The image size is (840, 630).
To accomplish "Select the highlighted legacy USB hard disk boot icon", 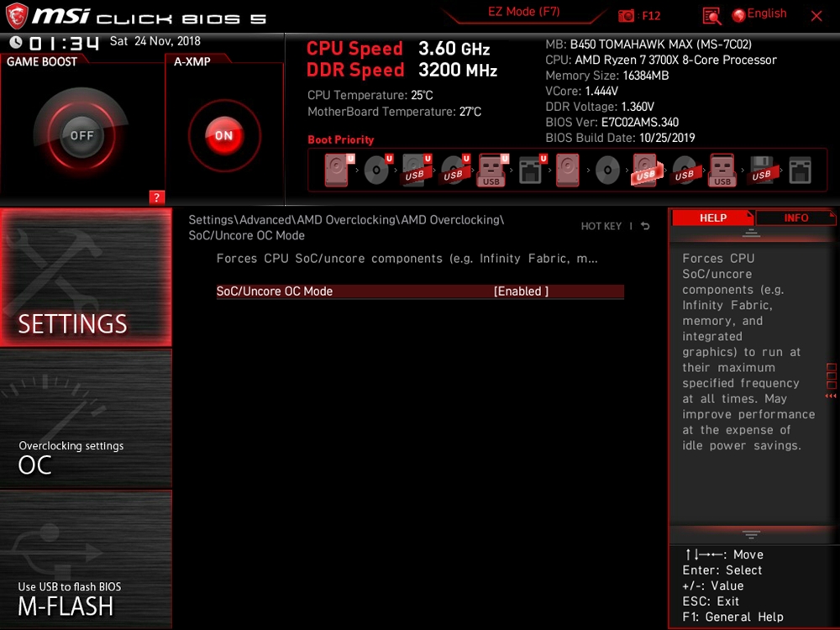I will click(x=646, y=170).
